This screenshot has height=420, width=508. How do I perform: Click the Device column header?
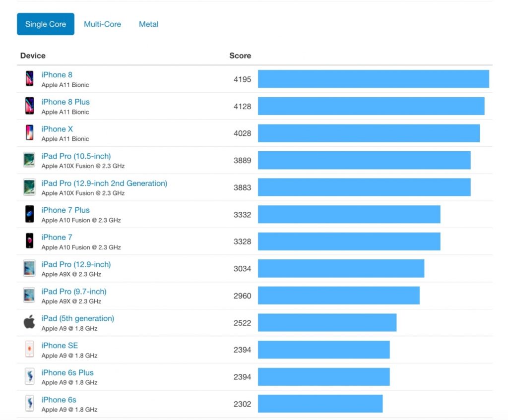click(33, 56)
